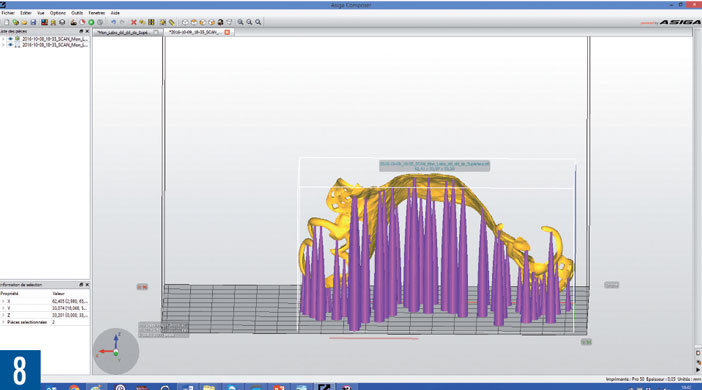Click the green circle build icon

coord(91,22)
